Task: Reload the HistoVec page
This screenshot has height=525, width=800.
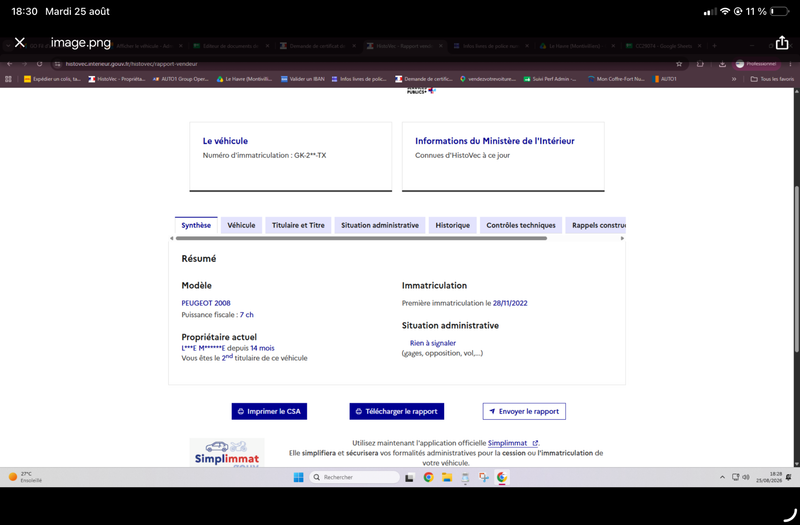Action: coord(39,64)
